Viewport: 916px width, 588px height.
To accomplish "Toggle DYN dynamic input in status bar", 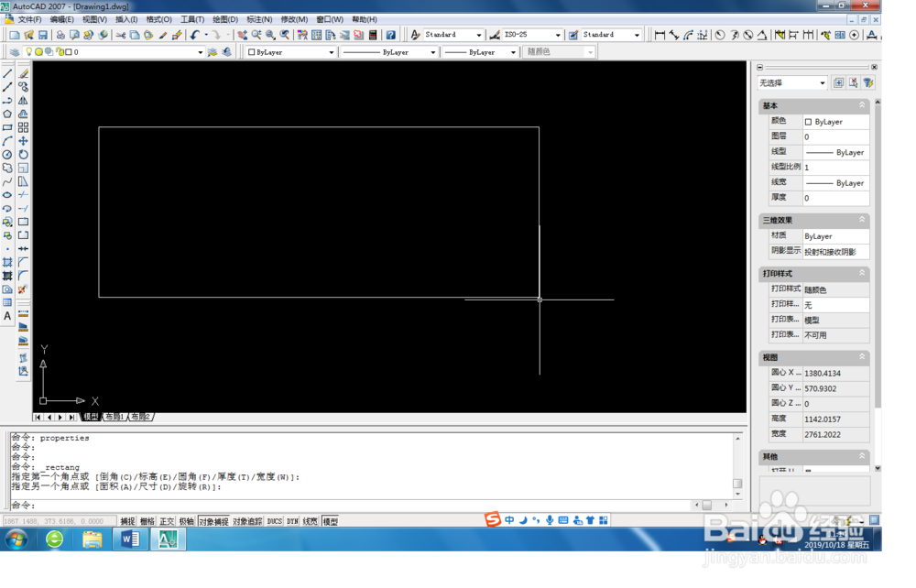I will [x=293, y=521].
